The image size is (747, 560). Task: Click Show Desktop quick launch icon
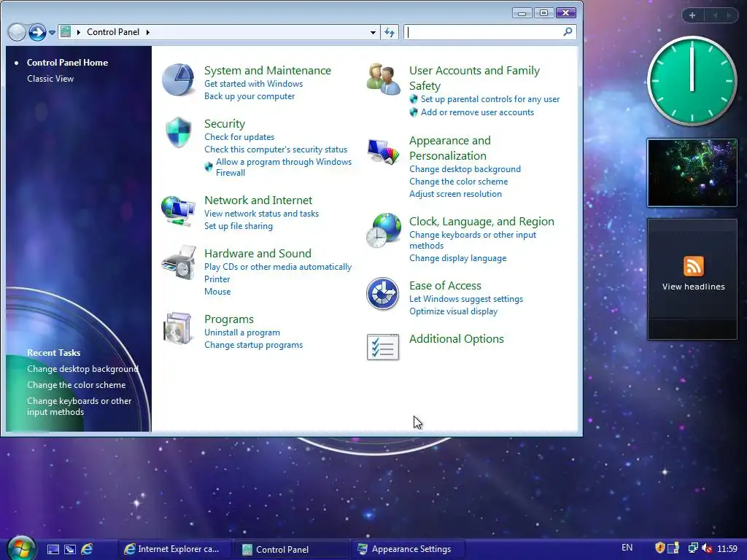click(x=53, y=550)
